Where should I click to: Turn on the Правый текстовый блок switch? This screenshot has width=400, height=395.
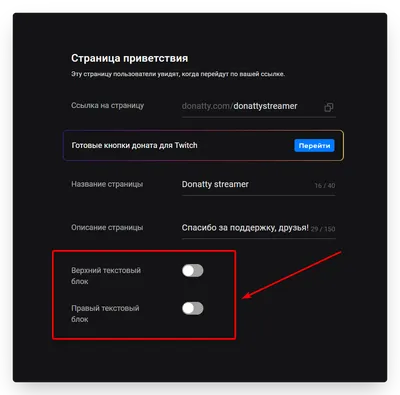[x=193, y=308]
